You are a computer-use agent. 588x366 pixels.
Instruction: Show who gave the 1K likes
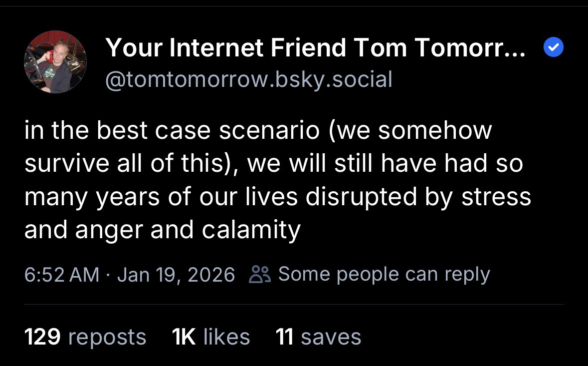pos(210,337)
